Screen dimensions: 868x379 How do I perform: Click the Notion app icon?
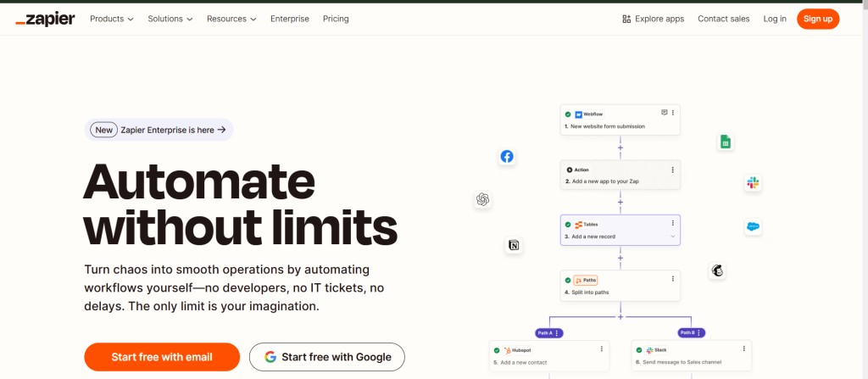point(514,245)
